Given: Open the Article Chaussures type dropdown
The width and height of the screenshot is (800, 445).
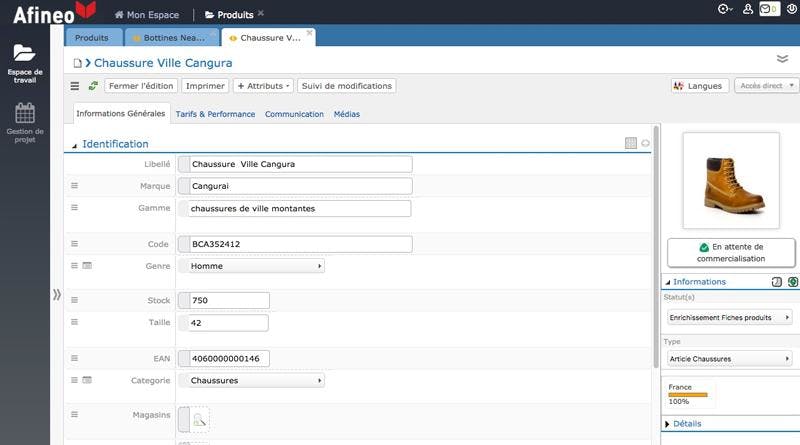Looking at the screenshot, I should pyautogui.click(x=730, y=359).
